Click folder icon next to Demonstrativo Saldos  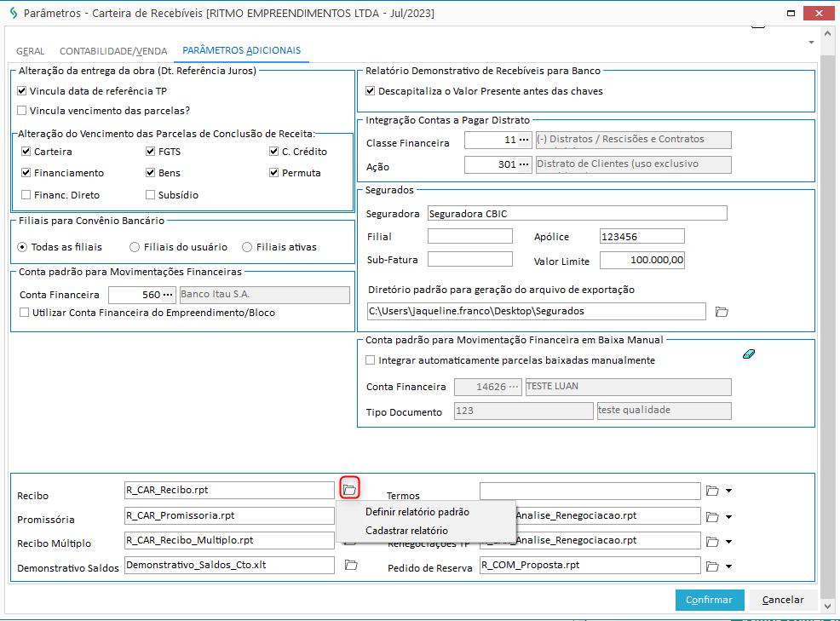pyautogui.click(x=351, y=565)
